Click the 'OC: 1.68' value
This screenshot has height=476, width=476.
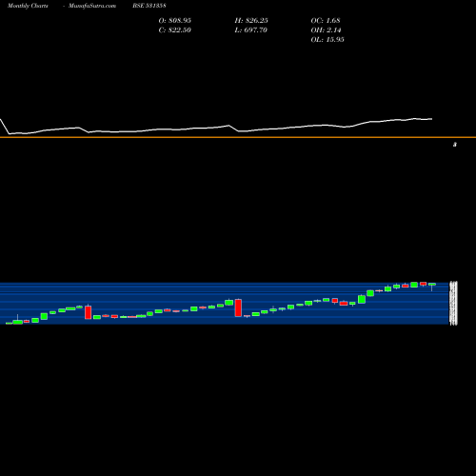326,21
